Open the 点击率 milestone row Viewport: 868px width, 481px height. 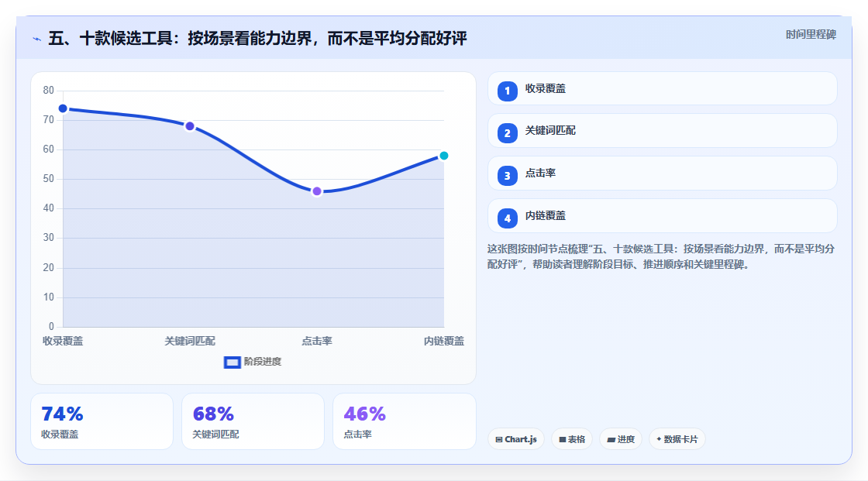pyautogui.click(x=662, y=174)
